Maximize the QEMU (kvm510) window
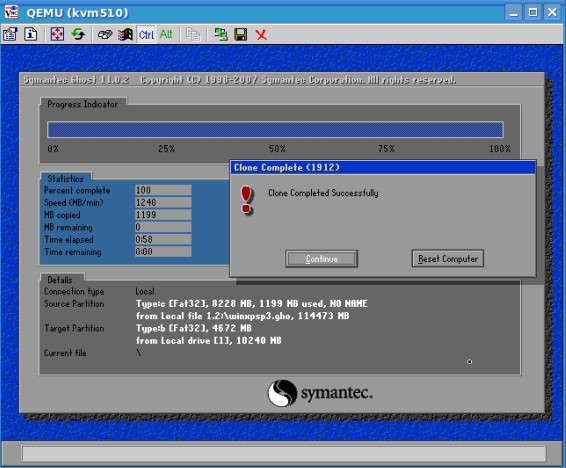Viewport: 566px width, 468px height. (x=533, y=13)
